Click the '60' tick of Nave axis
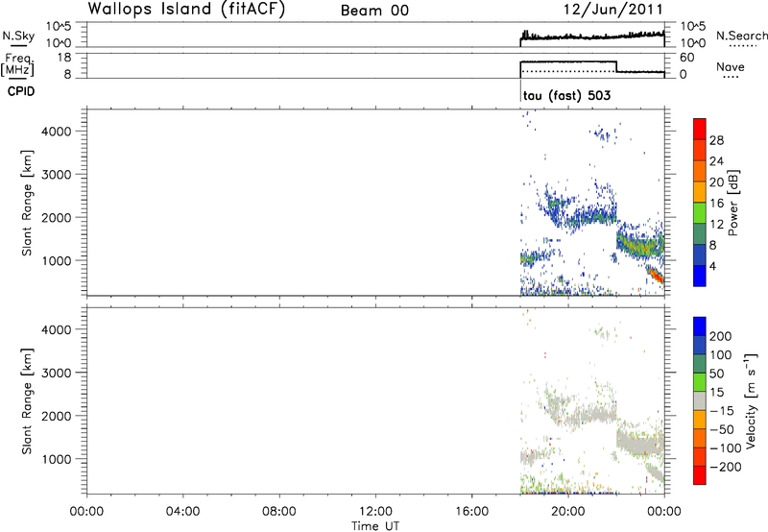 pyautogui.click(x=687, y=58)
